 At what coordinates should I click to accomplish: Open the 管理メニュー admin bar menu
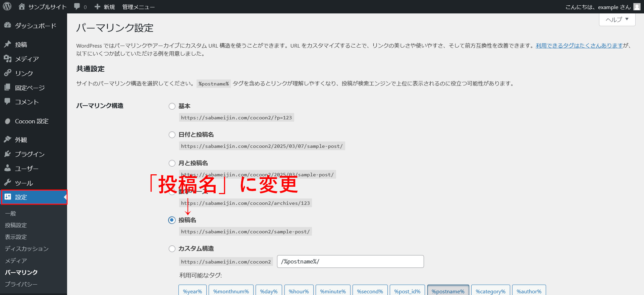(x=138, y=7)
